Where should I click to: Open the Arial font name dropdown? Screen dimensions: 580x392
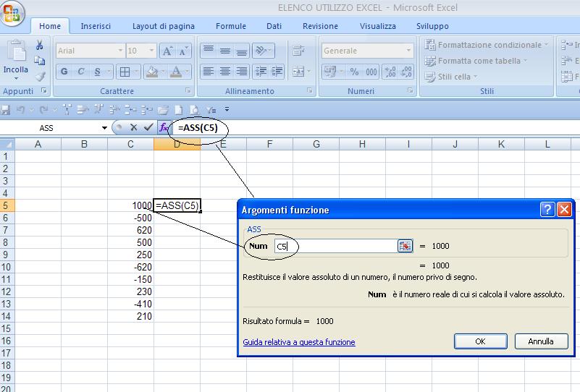pyautogui.click(x=120, y=51)
